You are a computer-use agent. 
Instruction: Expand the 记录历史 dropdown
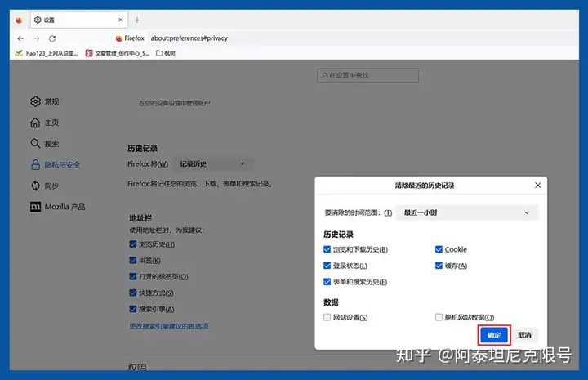point(213,164)
